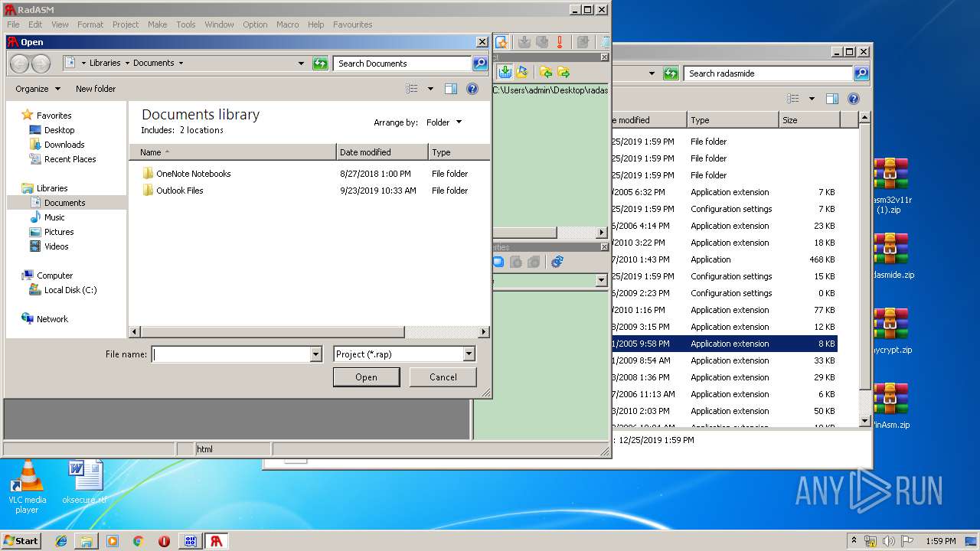Go back using the Open dialog back arrow
Image resolution: width=980 pixels, height=551 pixels.
click(20, 64)
